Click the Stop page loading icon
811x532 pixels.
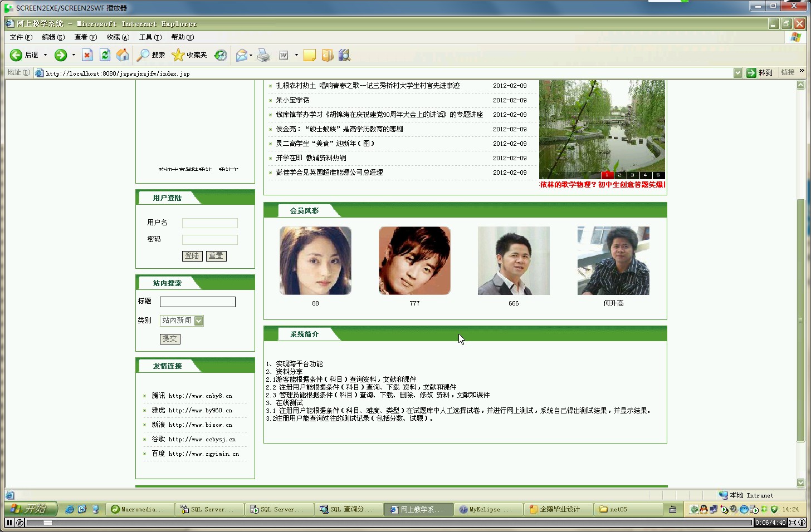point(87,55)
